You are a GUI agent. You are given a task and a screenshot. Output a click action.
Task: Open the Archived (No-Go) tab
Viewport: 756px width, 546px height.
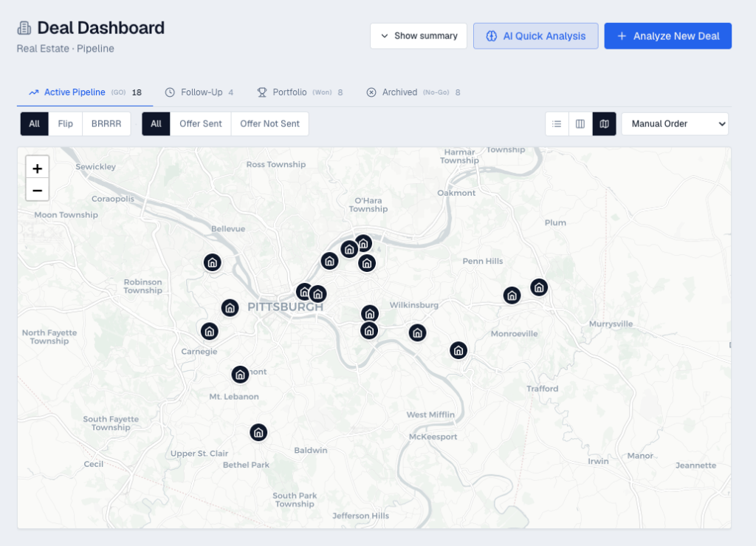pyautogui.click(x=413, y=92)
